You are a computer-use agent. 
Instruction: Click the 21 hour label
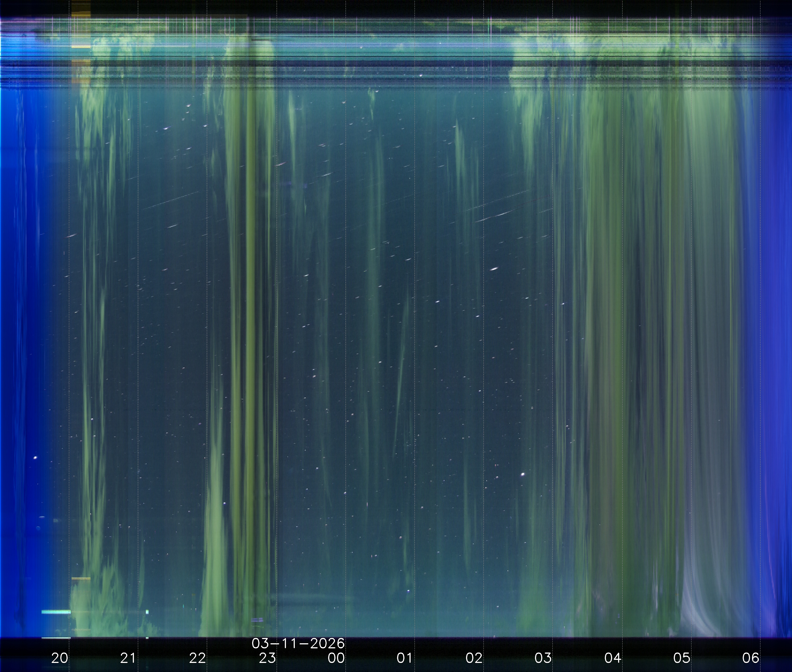(x=128, y=658)
